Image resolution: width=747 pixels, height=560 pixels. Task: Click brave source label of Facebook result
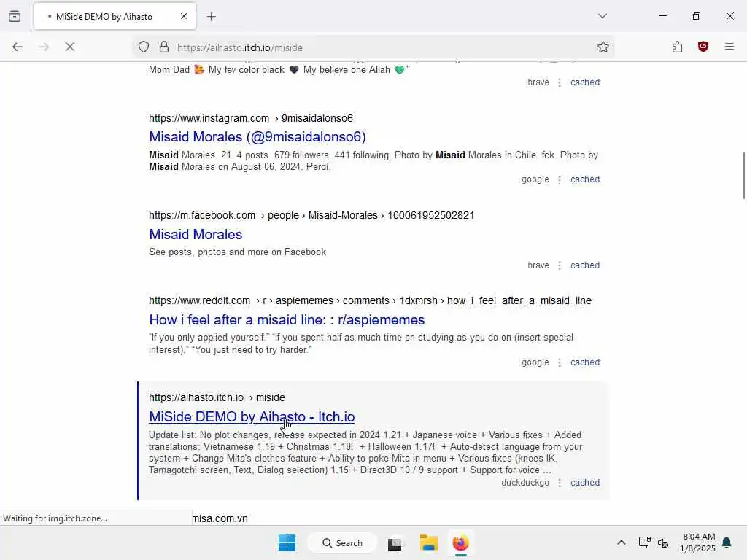point(538,265)
